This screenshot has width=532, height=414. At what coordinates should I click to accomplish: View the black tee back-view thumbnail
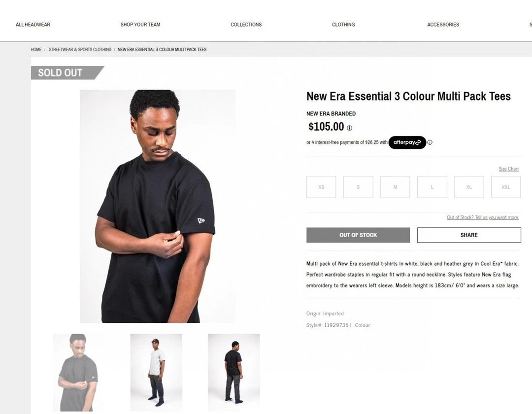(234, 373)
